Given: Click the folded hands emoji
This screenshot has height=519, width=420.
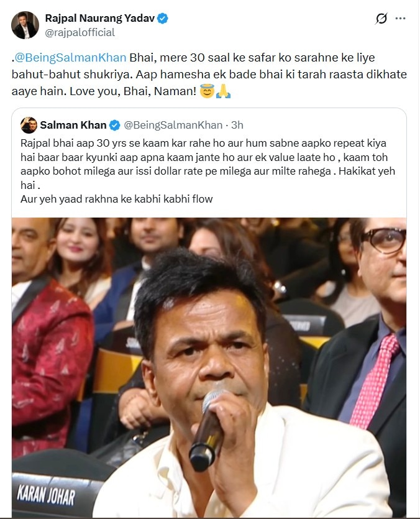Looking at the screenshot, I should 222,93.
